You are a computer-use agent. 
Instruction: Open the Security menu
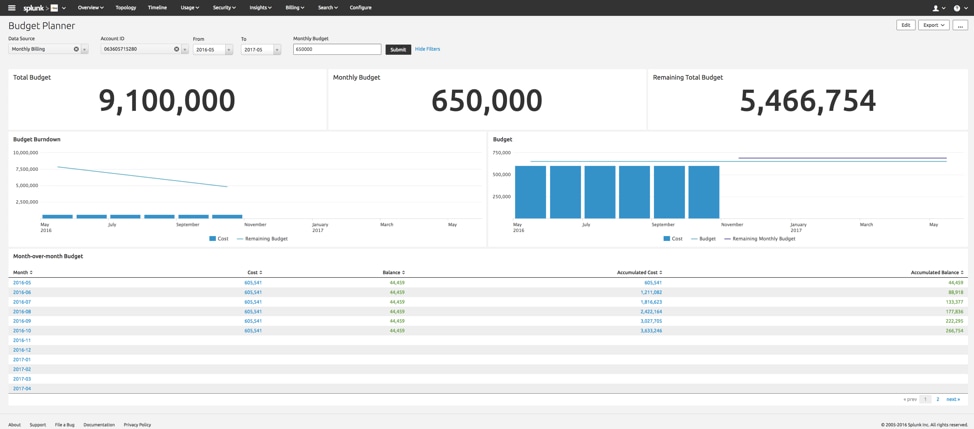[x=224, y=7]
